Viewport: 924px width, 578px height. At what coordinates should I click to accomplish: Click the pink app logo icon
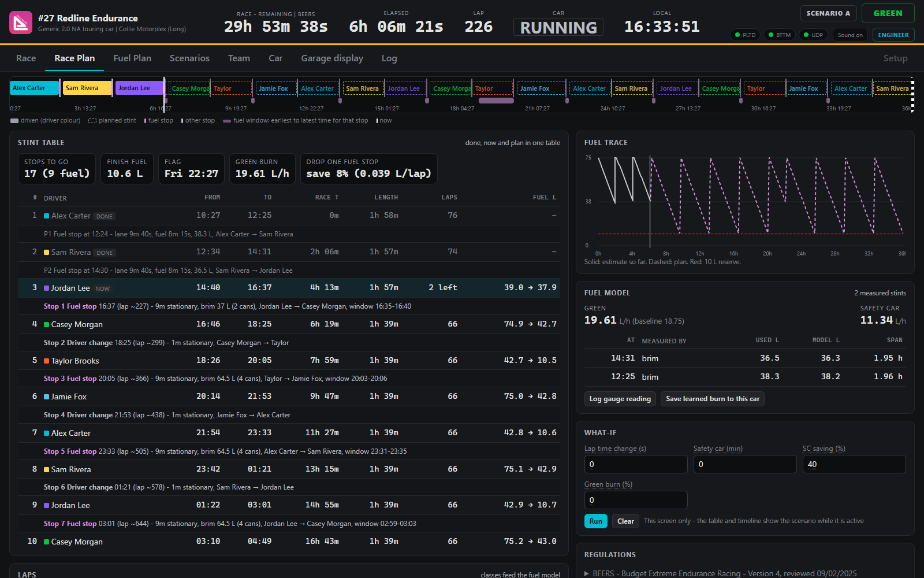(21, 23)
